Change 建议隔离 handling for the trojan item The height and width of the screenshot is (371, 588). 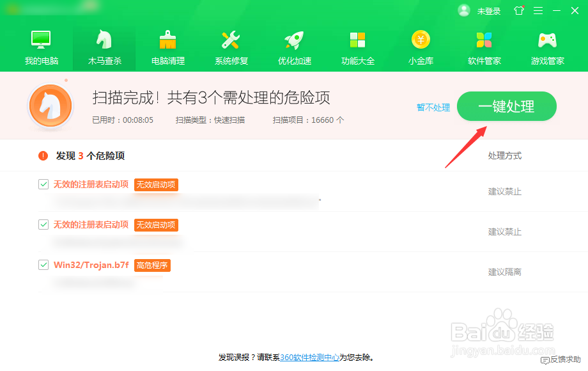coord(504,272)
